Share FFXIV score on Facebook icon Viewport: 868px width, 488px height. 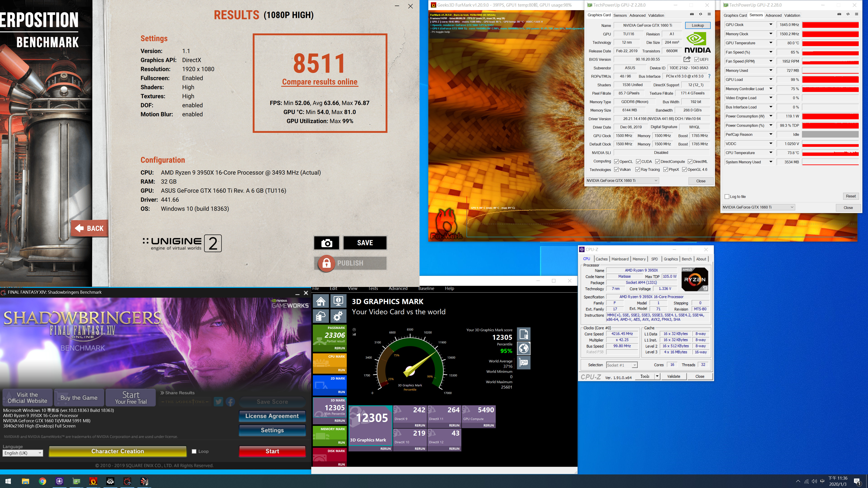(x=231, y=401)
